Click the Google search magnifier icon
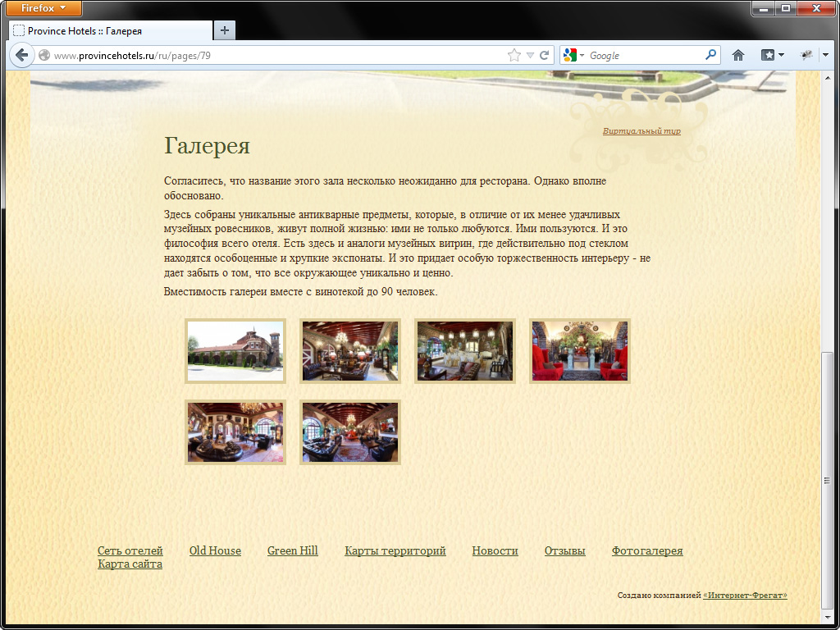Viewport: 840px width, 630px height. pos(710,55)
